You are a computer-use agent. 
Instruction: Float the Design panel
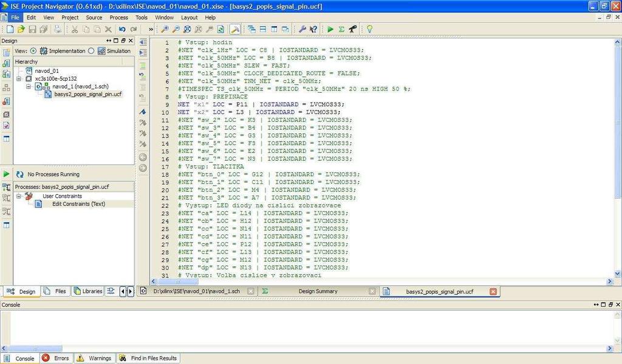[123, 41]
